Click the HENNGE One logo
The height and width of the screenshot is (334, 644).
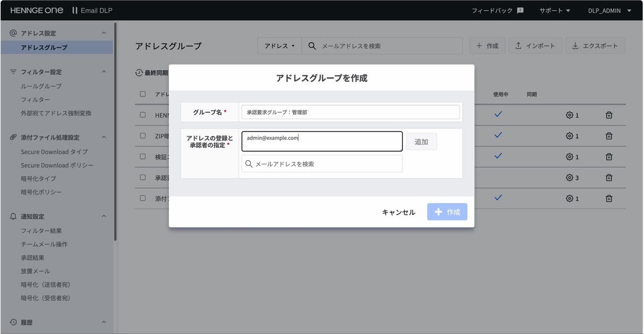point(37,10)
